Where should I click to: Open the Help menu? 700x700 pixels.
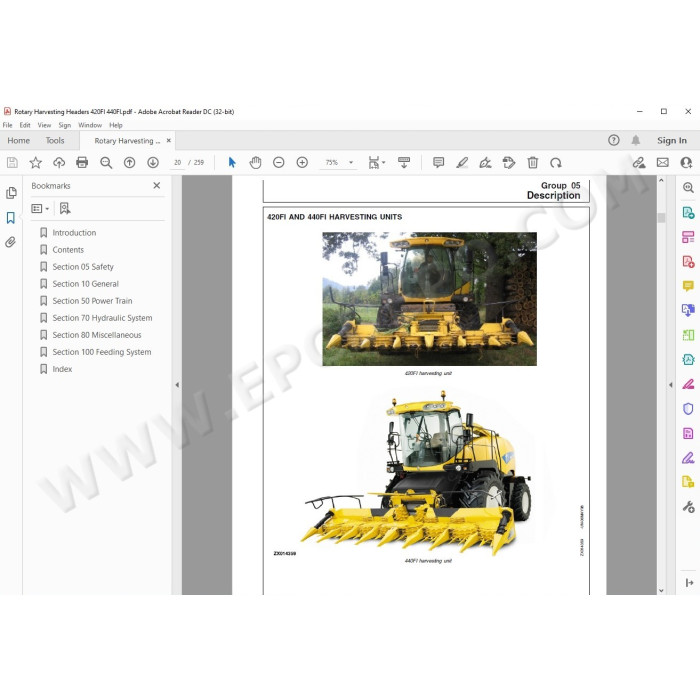click(116, 125)
